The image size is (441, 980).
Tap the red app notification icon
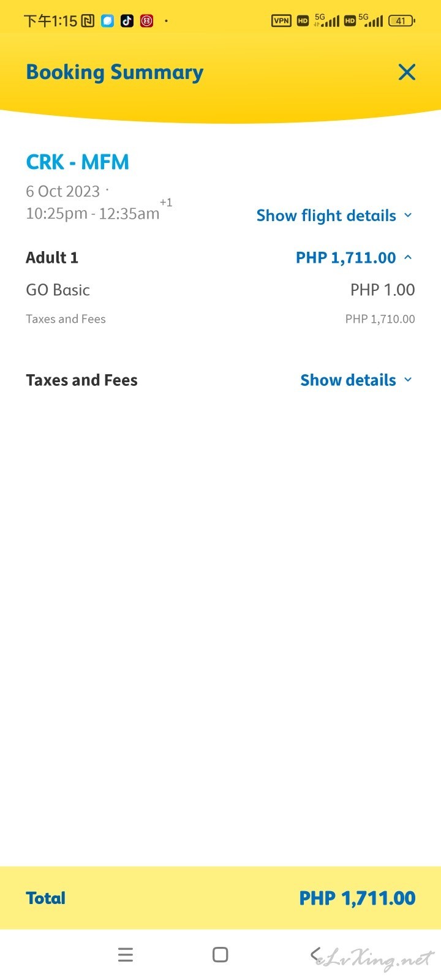pos(146,21)
